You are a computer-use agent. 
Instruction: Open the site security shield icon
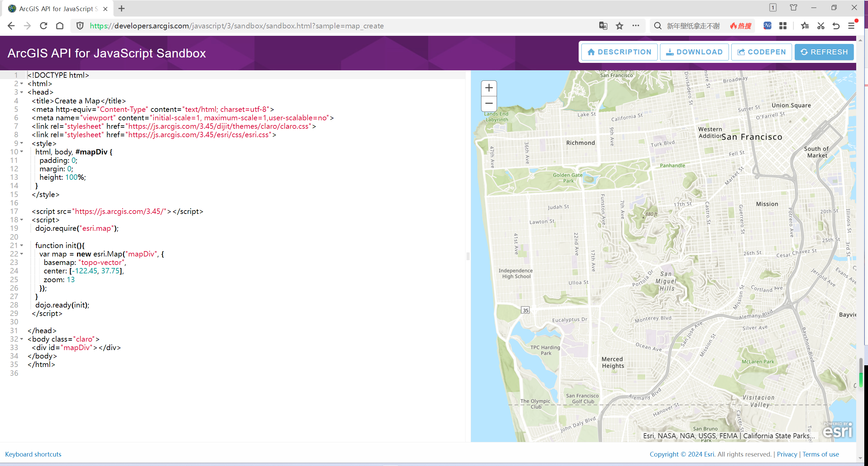pyautogui.click(x=80, y=26)
